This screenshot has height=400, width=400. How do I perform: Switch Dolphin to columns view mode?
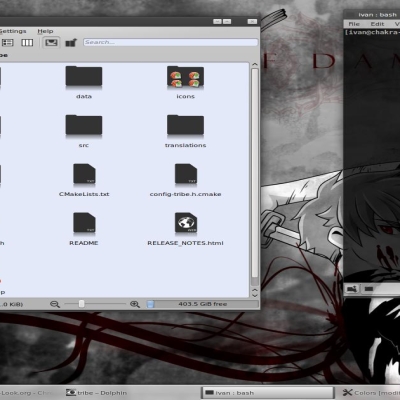click(x=27, y=43)
